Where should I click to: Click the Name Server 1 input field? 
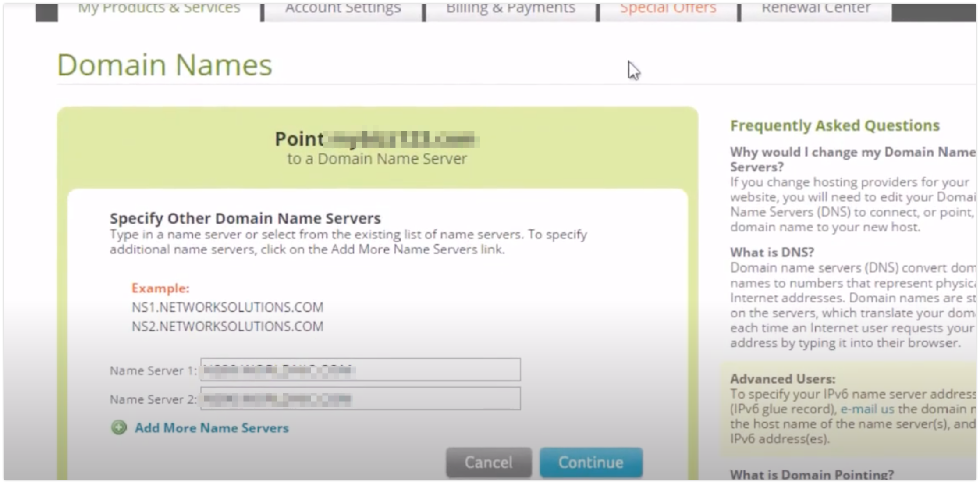coord(360,370)
